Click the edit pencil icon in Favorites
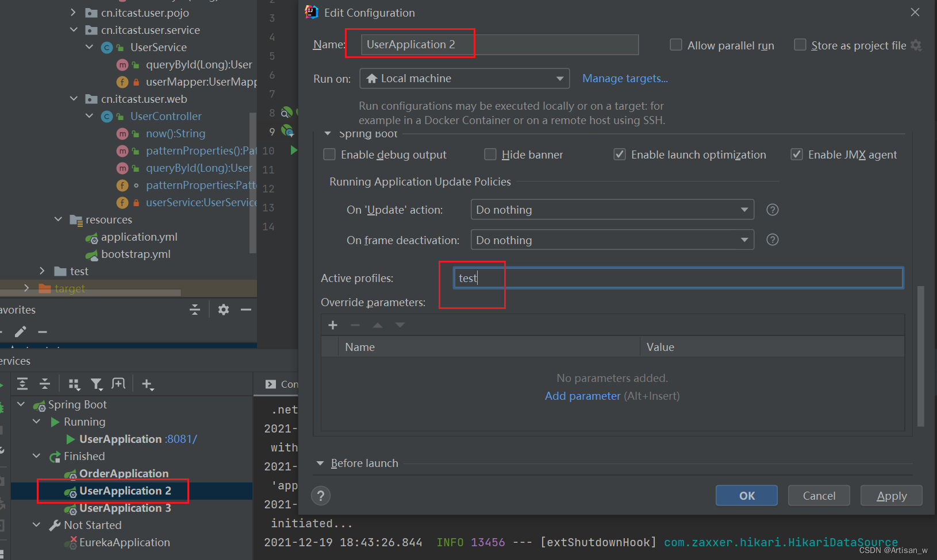Image resolution: width=937 pixels, height=560 pixels. 20,331
